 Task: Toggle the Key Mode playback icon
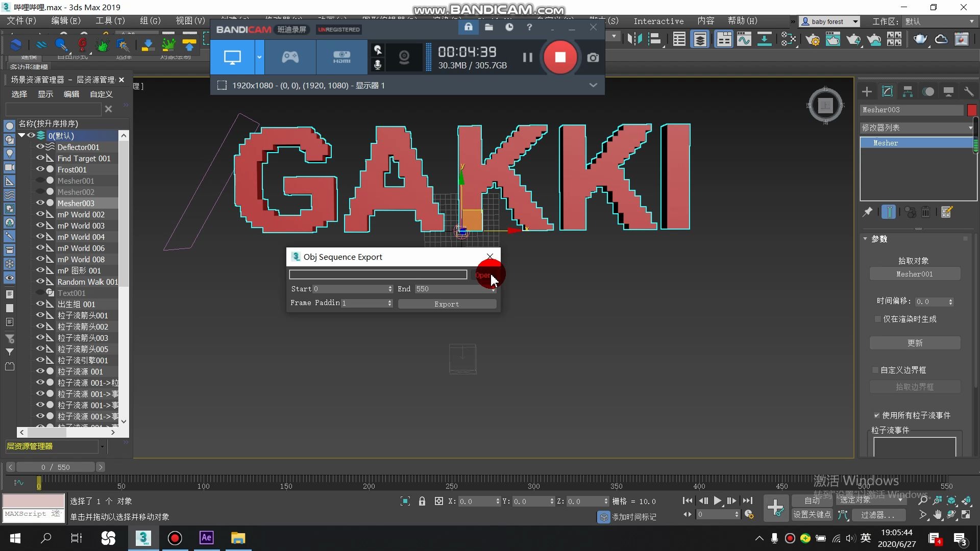coord(688,515)
